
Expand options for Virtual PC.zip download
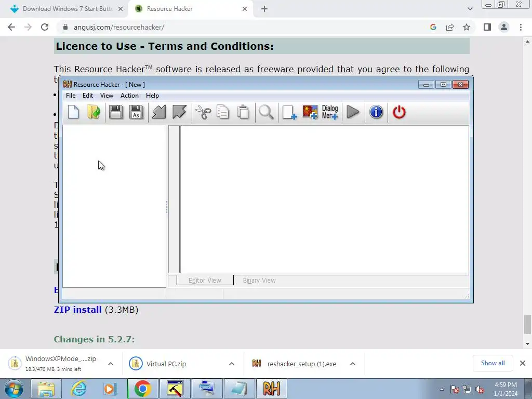tap(232, 364)
